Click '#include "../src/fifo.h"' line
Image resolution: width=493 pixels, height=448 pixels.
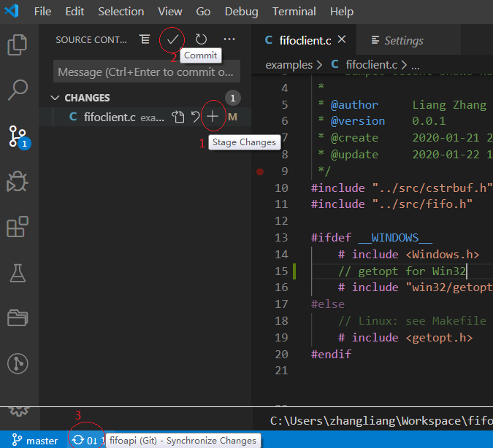click(x=391, y=204)
